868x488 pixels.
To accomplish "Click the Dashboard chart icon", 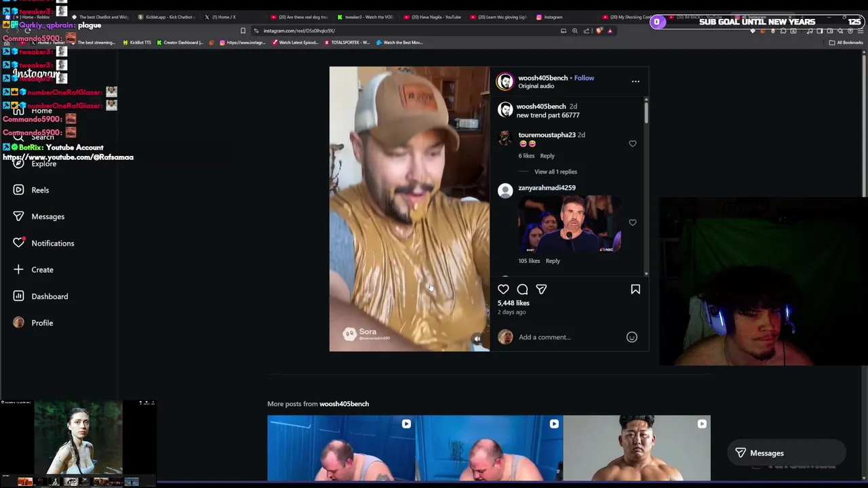I will pos(18,296).
